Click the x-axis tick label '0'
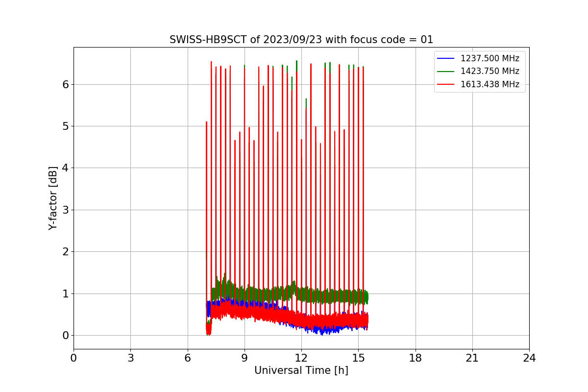The height and width of the screenshot is (392, 588). coord(73,358)
